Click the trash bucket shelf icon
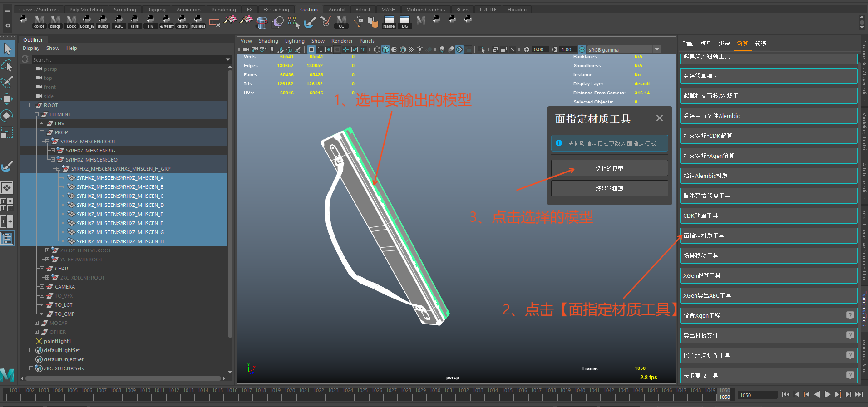Viewport: 868px width, 407px height. pyautogui.click(x=262, y=22)
